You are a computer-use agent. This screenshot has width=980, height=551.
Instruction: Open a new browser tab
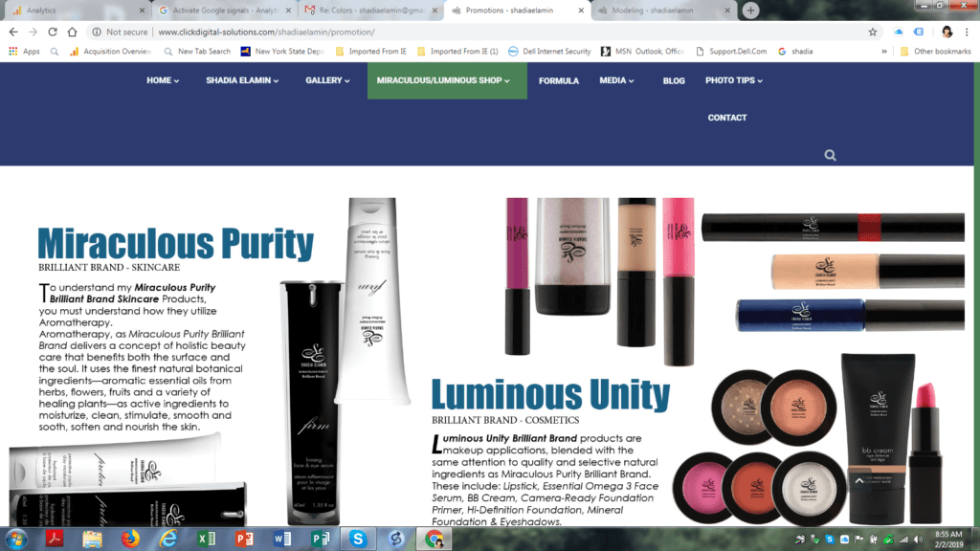[x=751, y=11]
